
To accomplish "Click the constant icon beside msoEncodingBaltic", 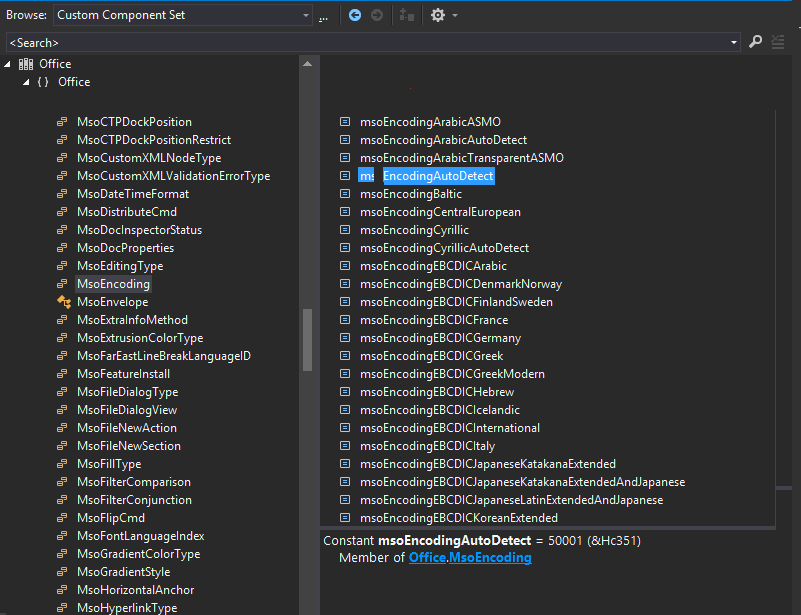I will coord(345,194).
